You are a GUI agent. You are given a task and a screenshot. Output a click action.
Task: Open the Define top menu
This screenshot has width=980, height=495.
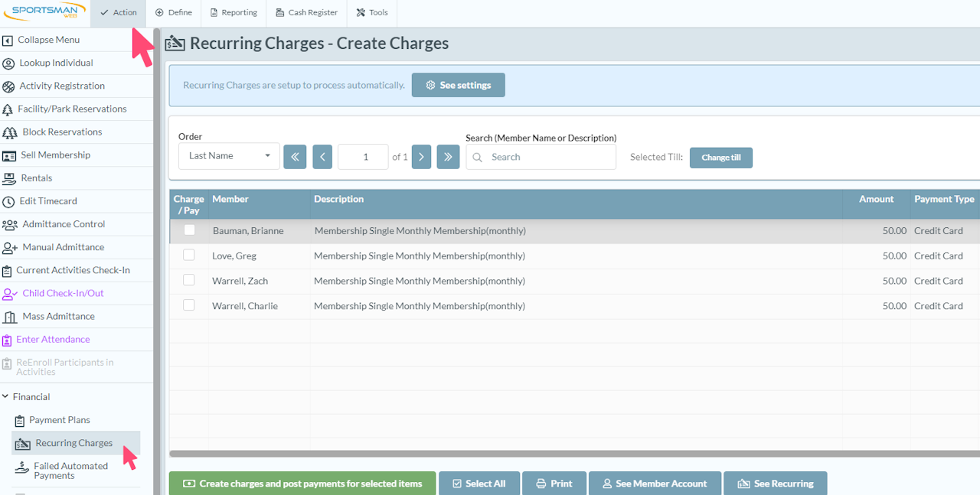coord(174,13)
